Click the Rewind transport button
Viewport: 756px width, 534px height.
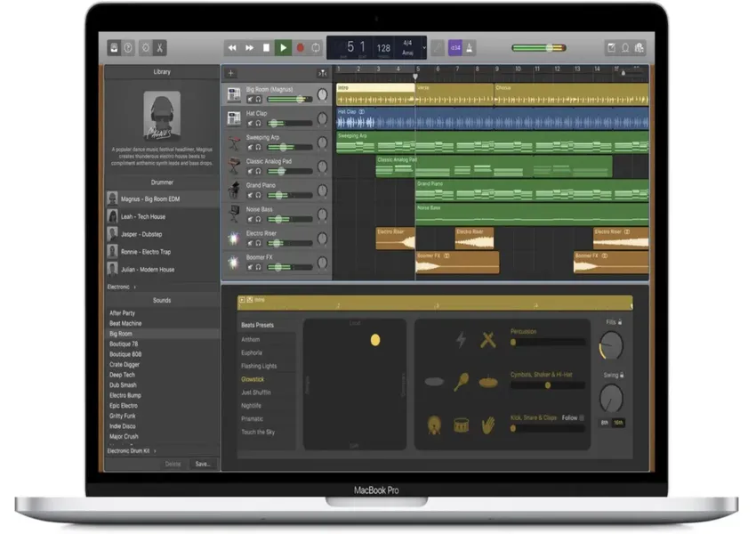232,48
